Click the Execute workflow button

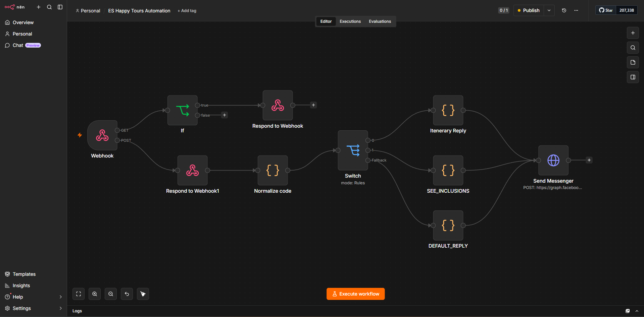356,294
